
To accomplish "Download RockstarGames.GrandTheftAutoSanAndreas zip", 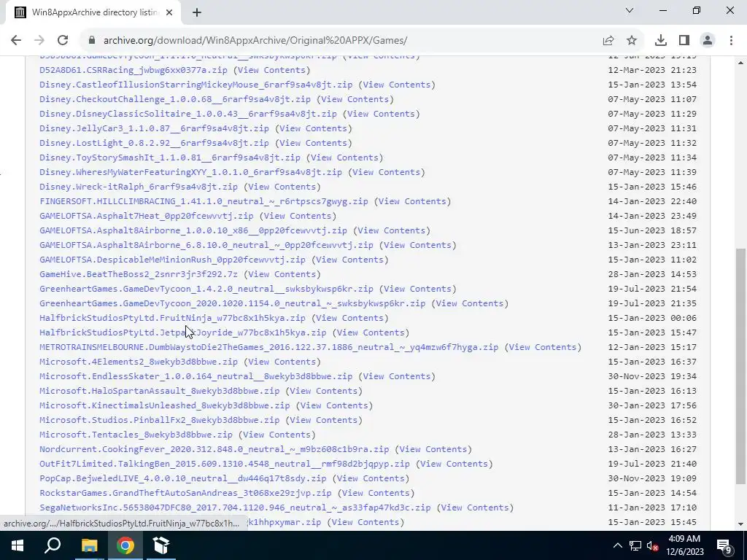I will pos(185,493).
